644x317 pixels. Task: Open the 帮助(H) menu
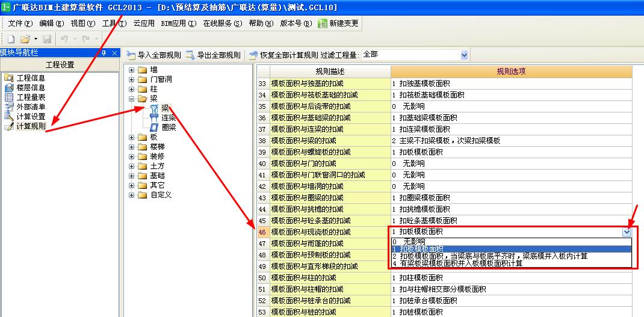pyautogui.click(x=261, y=23)
